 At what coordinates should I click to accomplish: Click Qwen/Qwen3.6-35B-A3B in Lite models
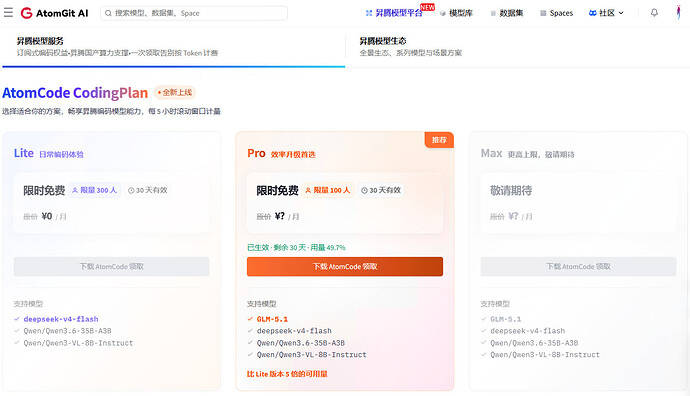click(x=67, y=331)
